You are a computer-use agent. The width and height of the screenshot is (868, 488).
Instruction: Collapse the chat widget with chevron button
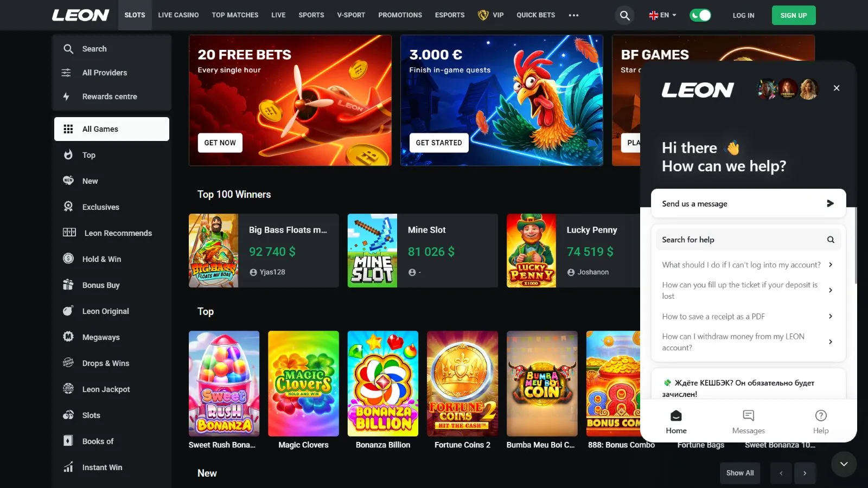coord(844,464)
